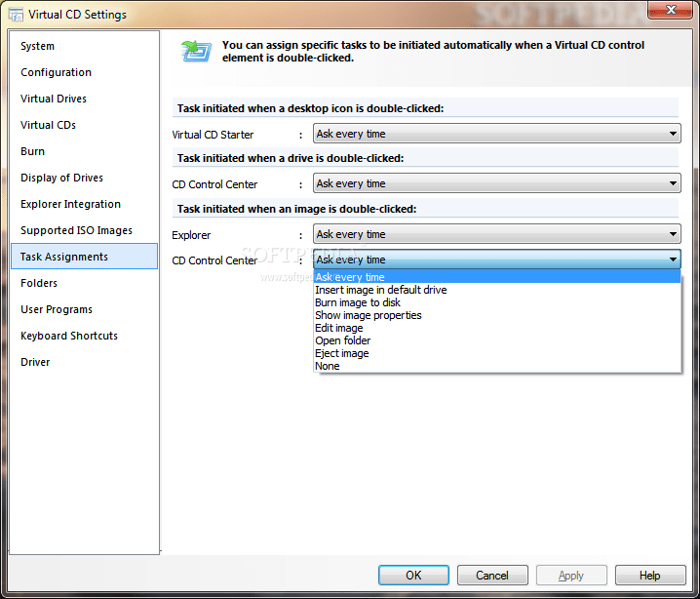The image size is (700, 599).
Task: Open Virtual CDs settings page
Action: click(84, 125)
